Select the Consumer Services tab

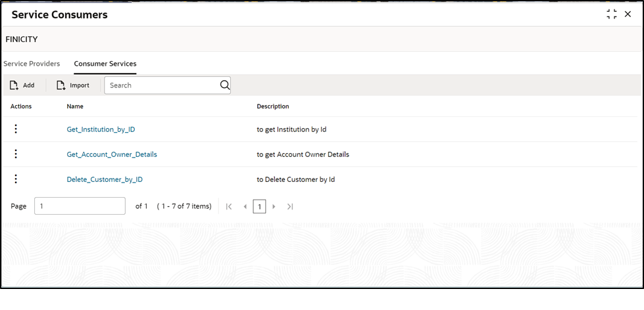coord(105,64)
